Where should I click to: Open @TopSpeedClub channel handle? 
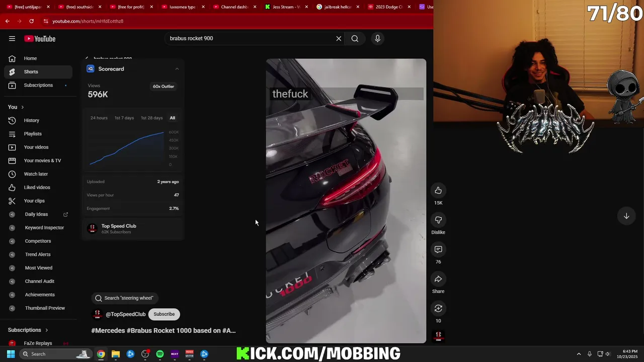pos(125,314)
